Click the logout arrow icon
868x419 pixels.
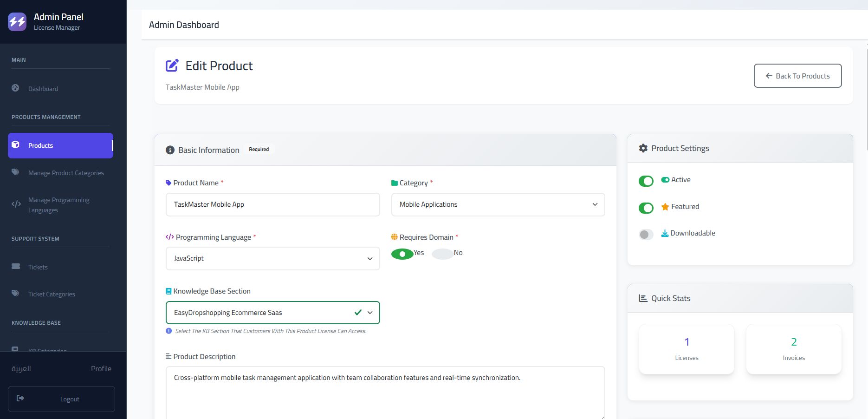pyautogui.click(x=20, y=398)
